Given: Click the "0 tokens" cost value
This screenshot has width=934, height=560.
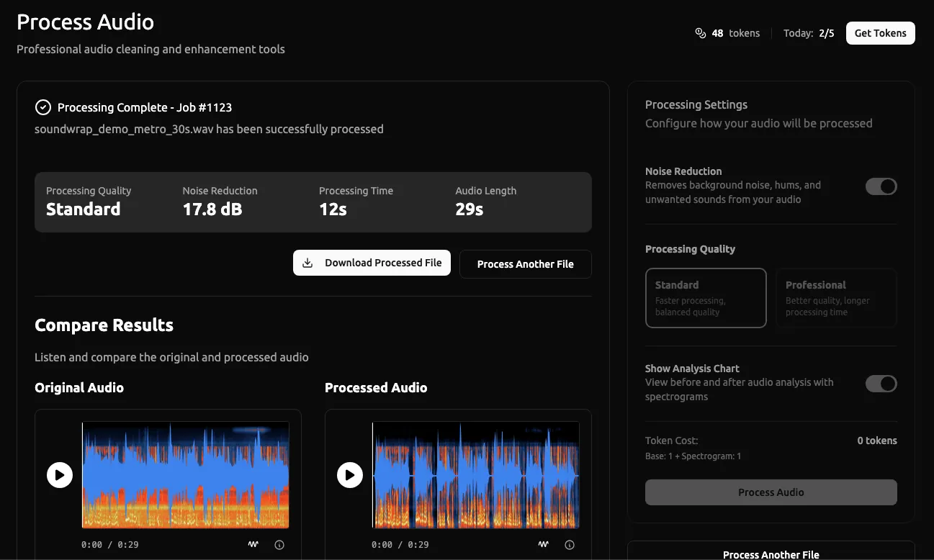Looking at the screenshot, I should tap(877, 441).
